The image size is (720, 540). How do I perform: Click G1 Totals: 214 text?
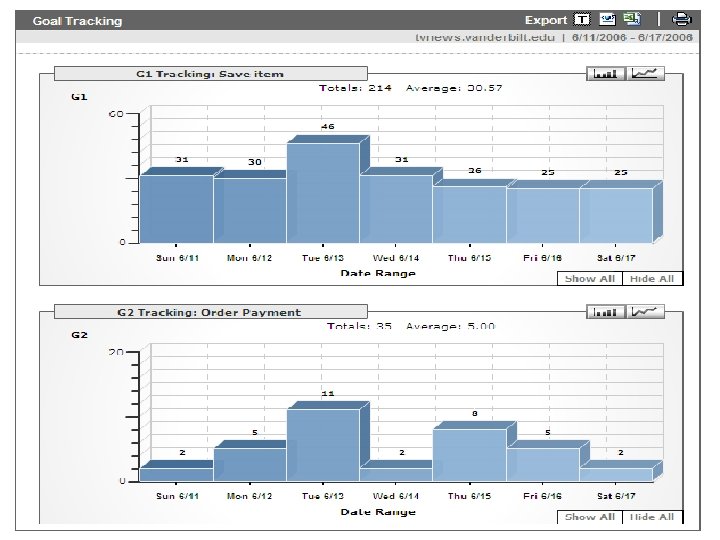(355, 88)
